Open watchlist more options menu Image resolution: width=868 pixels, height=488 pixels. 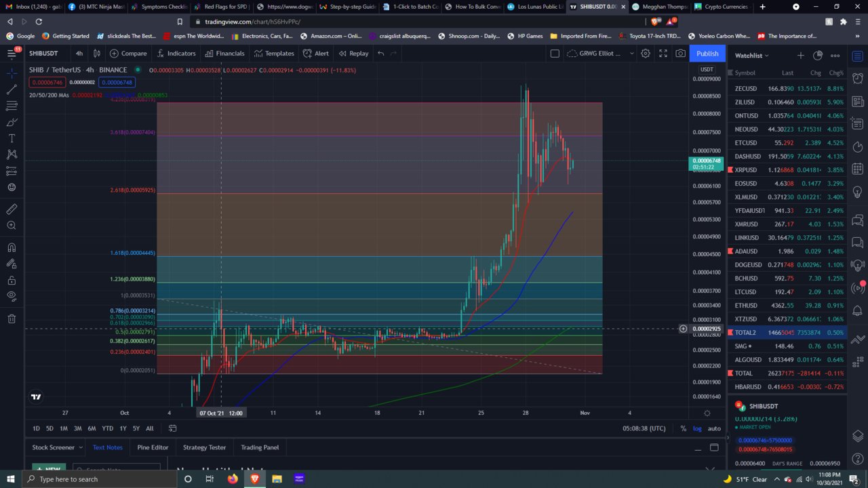[x=835, y=56]
